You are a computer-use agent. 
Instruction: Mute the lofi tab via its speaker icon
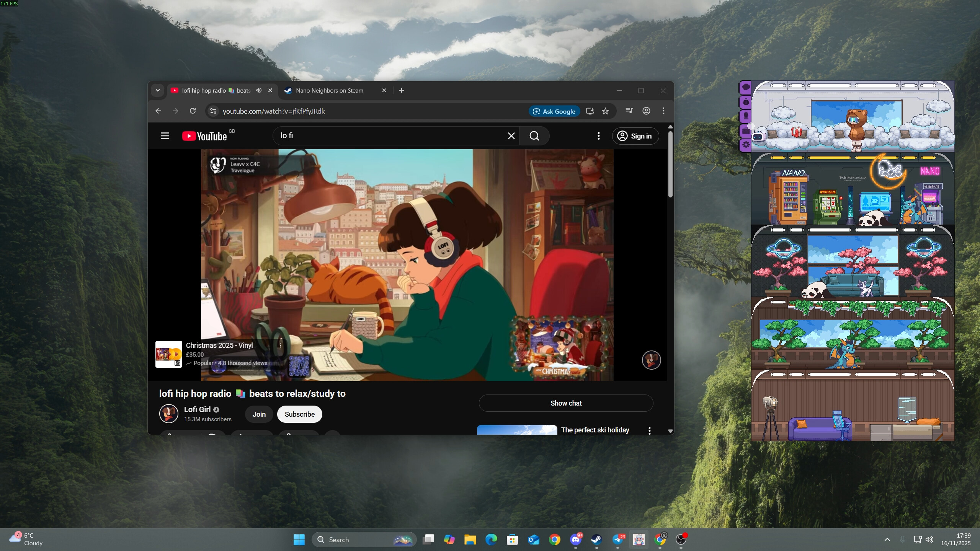[x=259, y=90]
